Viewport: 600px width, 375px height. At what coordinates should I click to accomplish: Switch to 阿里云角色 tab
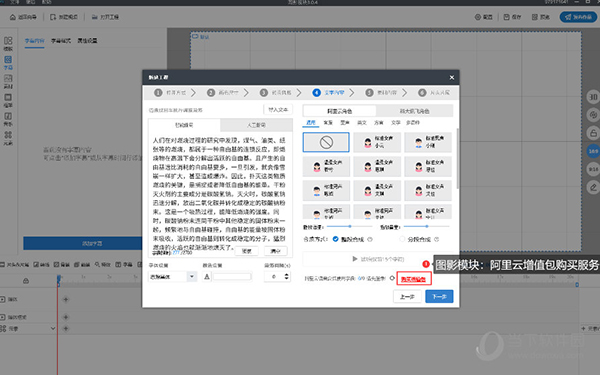[x=339, y=111]
